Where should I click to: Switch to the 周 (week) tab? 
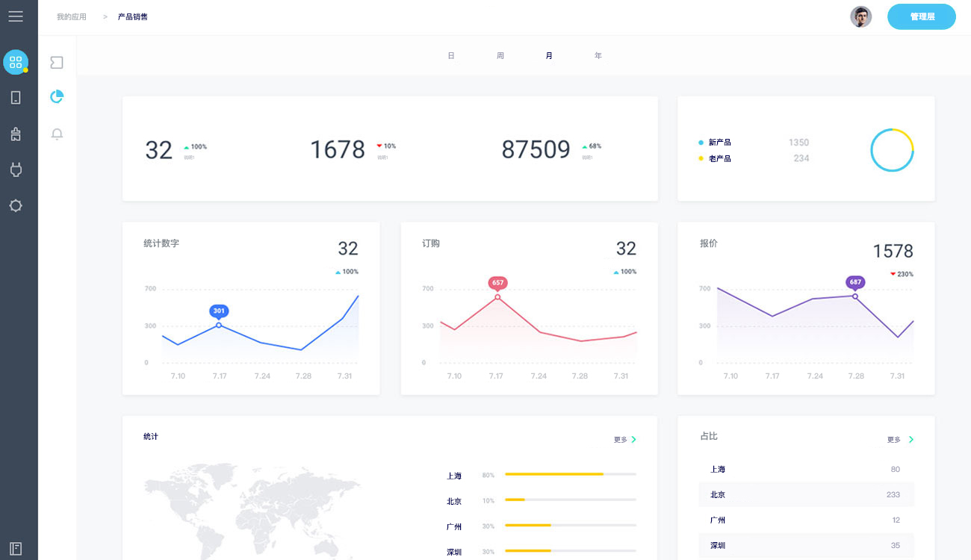(500, 56)
